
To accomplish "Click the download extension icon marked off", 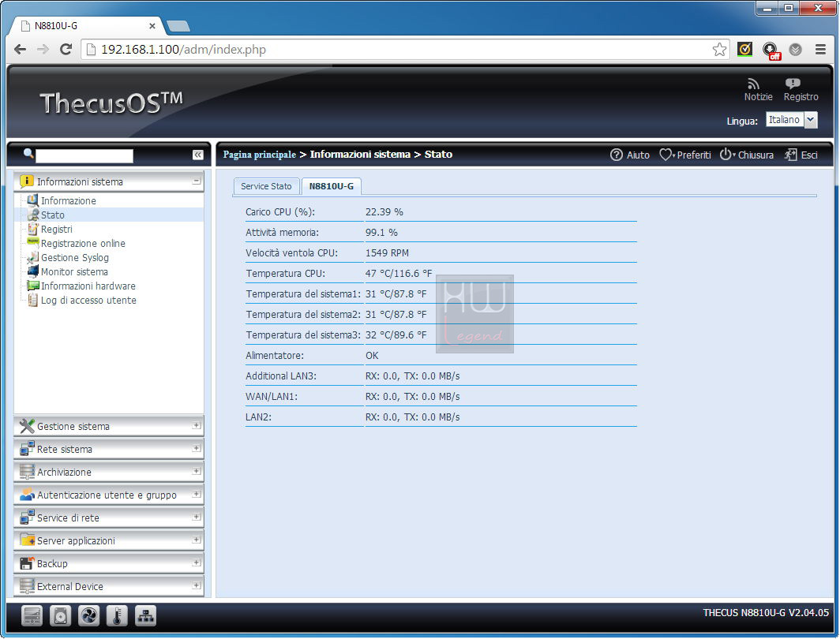I will [x=771, y=50].
